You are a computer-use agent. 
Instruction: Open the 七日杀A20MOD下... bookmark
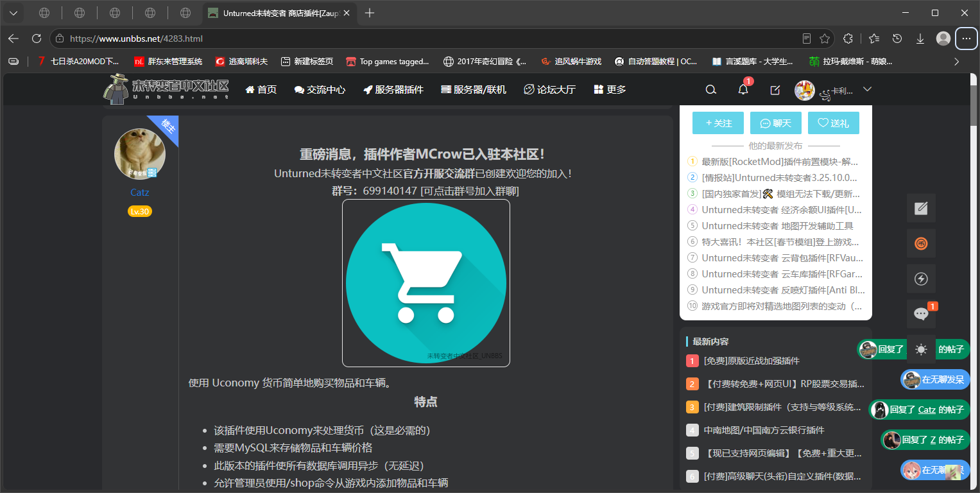[78, 62]
